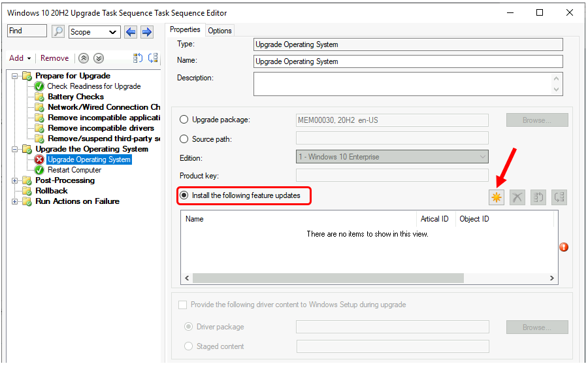Click Browse next to Driver package

pyautogui.click(x=537, y=327)
